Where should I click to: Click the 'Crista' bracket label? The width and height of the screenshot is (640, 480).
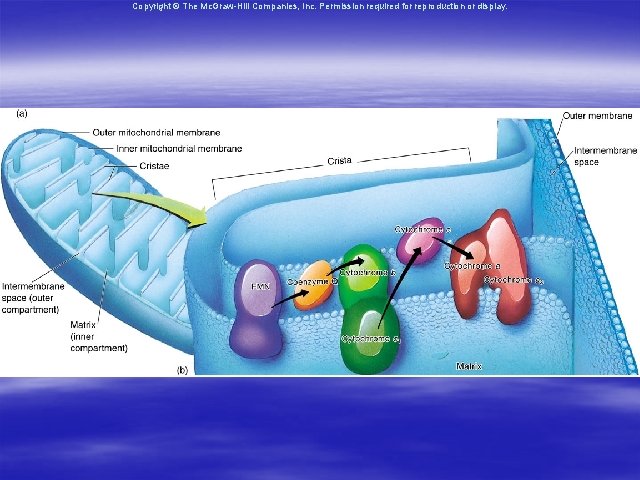339,160
